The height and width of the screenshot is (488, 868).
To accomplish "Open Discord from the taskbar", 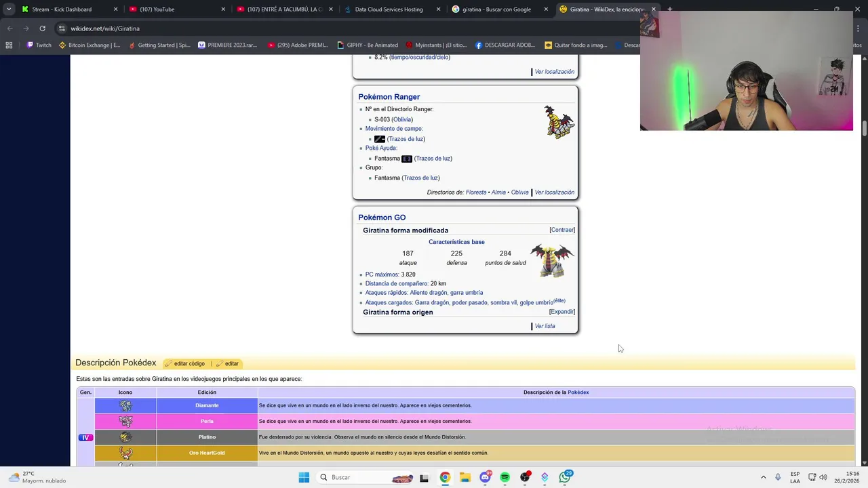I will tap(485, 477).
